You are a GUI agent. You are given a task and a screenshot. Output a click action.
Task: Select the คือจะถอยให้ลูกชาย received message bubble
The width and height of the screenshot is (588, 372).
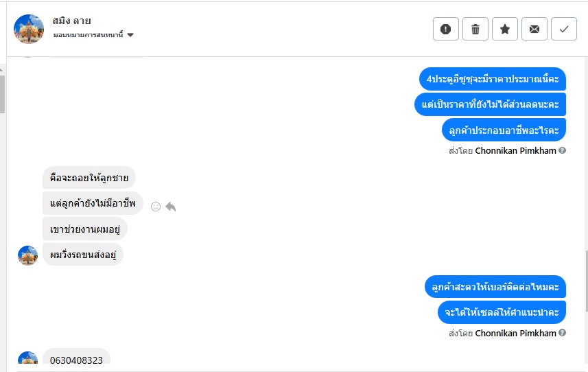[89, 178]
